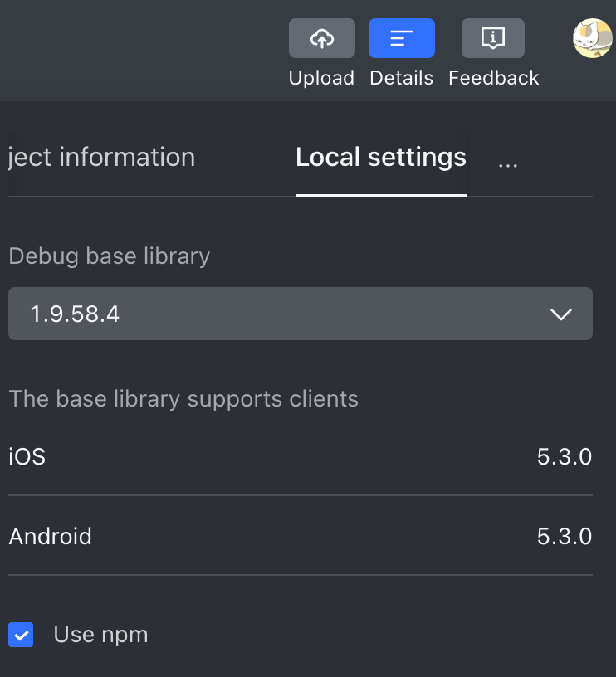This screenshot has width=616, height=677.
Task: Click the Feedback text label
Action: [x=493, y=78]
